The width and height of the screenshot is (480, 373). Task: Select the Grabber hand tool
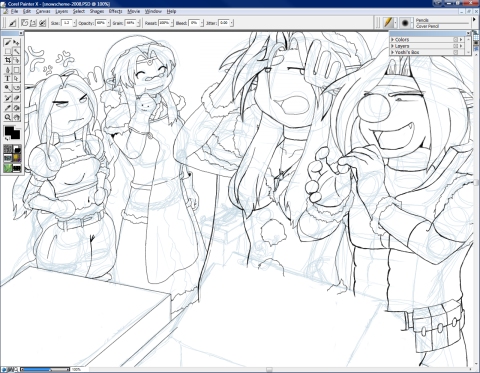[x=16, y=117]
